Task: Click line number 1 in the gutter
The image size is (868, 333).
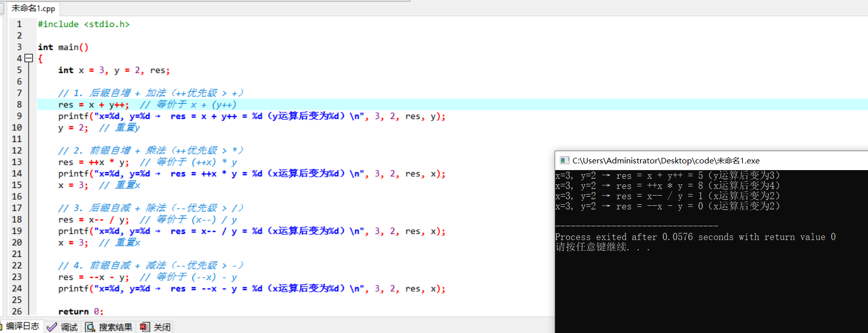Action: pyautogui.click(x=19, y=24)
